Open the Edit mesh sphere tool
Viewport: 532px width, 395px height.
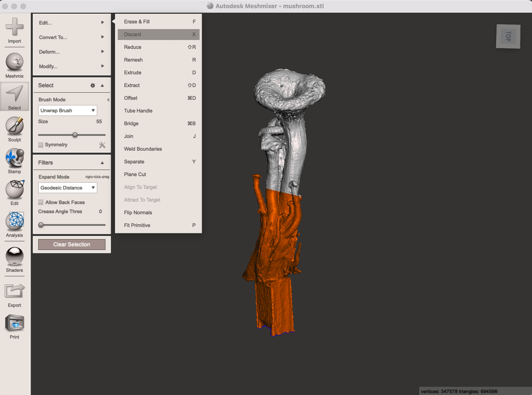coord(14,192)
